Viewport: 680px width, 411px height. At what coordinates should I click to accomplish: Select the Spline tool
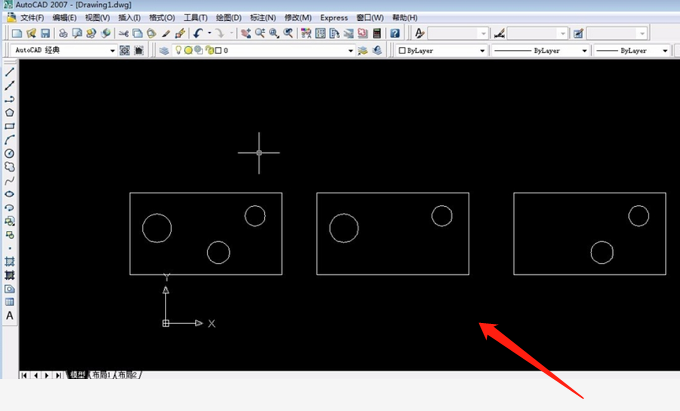10,180
